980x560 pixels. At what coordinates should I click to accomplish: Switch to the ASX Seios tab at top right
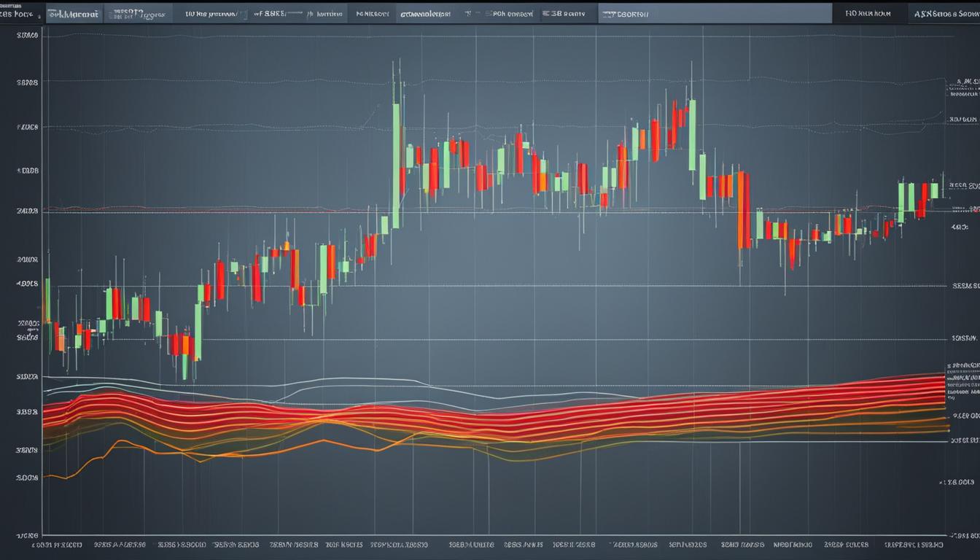click(x=944, y=12)
